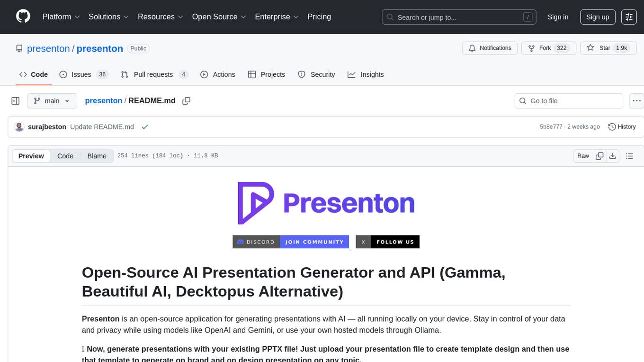
Task: Open the Raw file view
Action: pyautogui.click(x=583, y=156)
